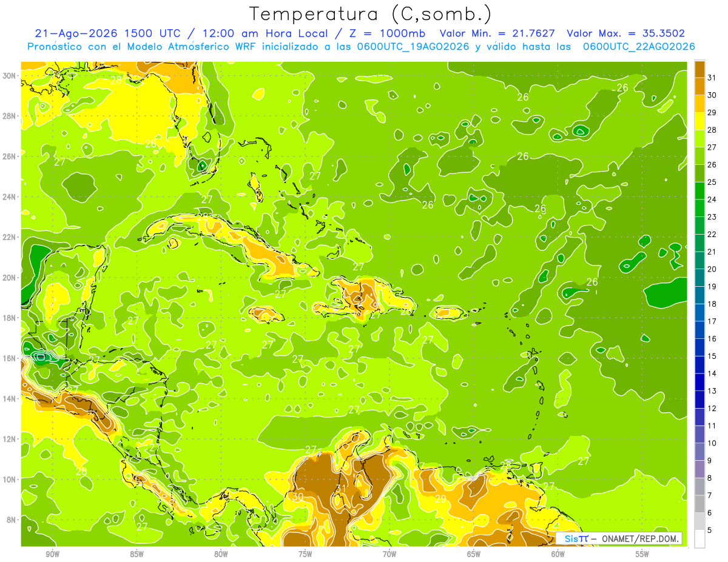The height and width of the screenshot is (562, 728).
Task: Click the yellow legend swatch between 28 and 29
Action: (x=699, y=121)
